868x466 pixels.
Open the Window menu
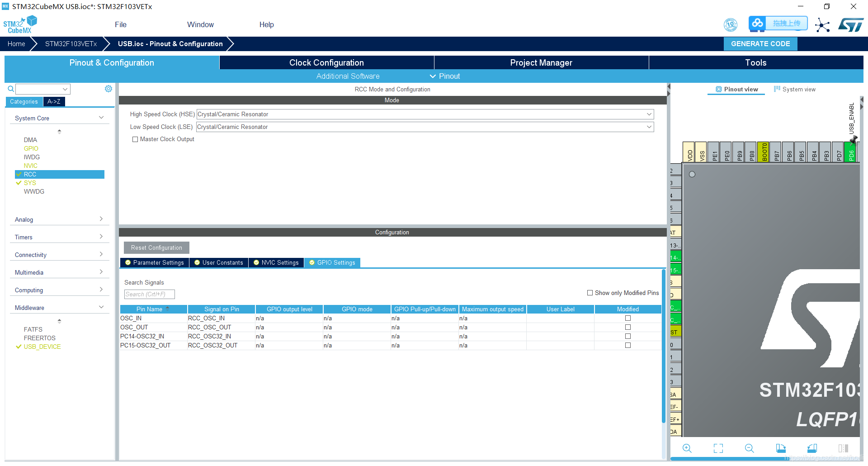(200, 24)
